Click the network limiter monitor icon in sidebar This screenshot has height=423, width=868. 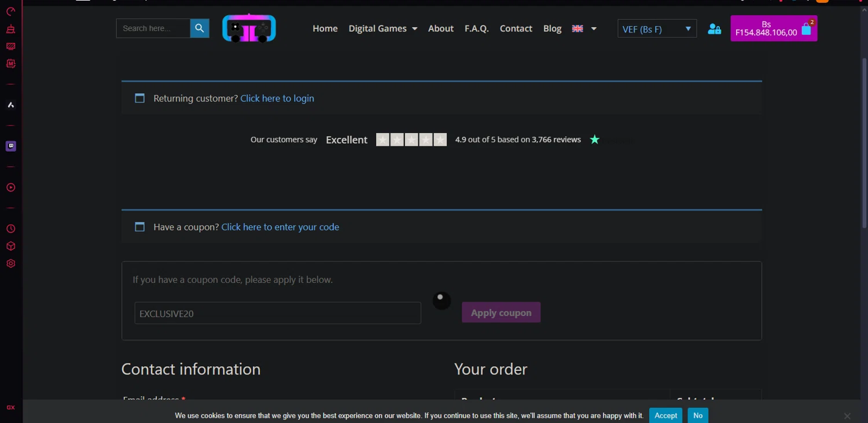(10, 46)
